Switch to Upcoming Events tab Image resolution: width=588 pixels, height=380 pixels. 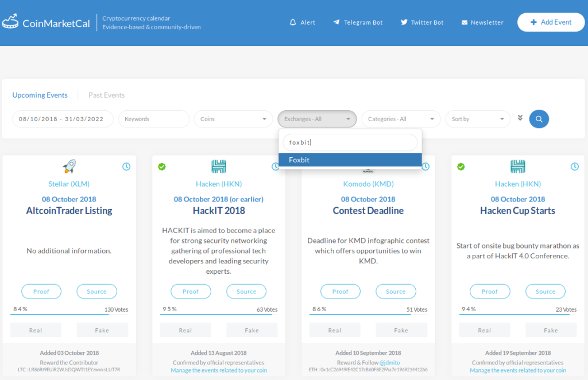tap(40, 95)
